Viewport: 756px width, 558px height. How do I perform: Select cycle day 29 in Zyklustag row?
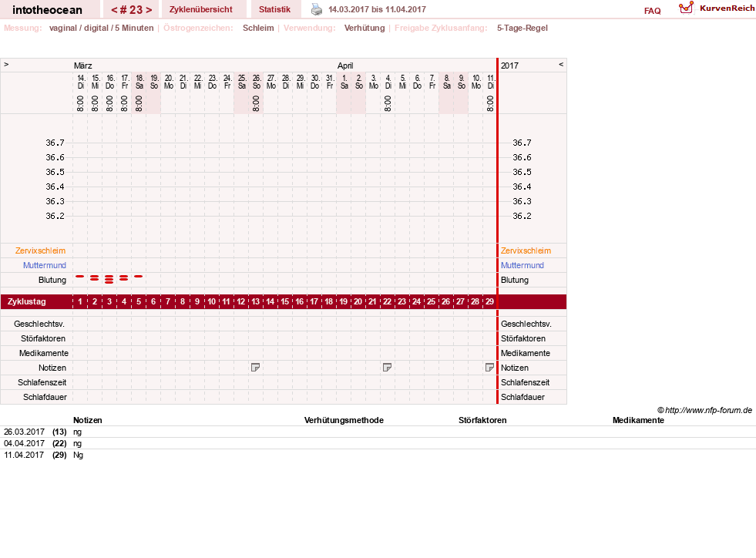point(489,301)
